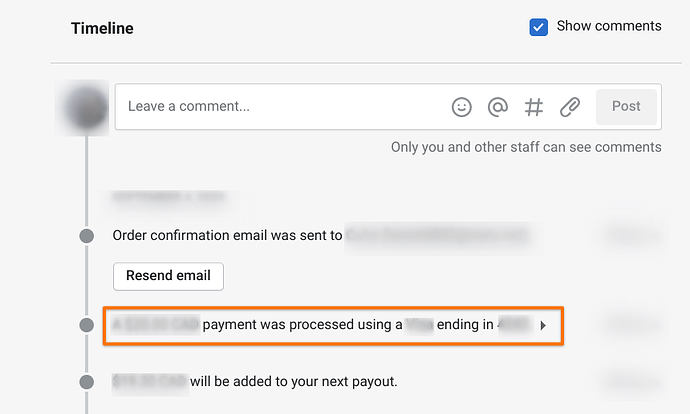Screen dimensions: 690x414
Task: Click the blurred recipient email address
Action: [x=436, y=236]
